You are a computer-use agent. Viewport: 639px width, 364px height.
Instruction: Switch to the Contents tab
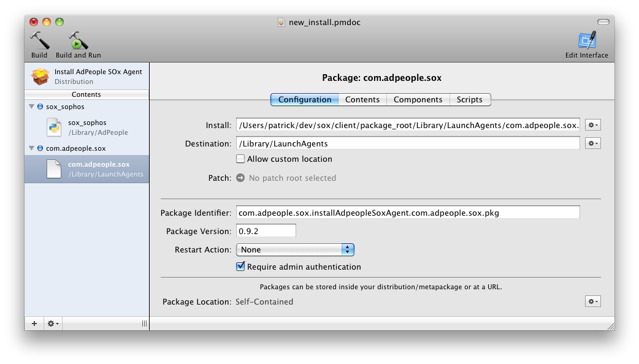pyautogui.click(x=362, y=99)
